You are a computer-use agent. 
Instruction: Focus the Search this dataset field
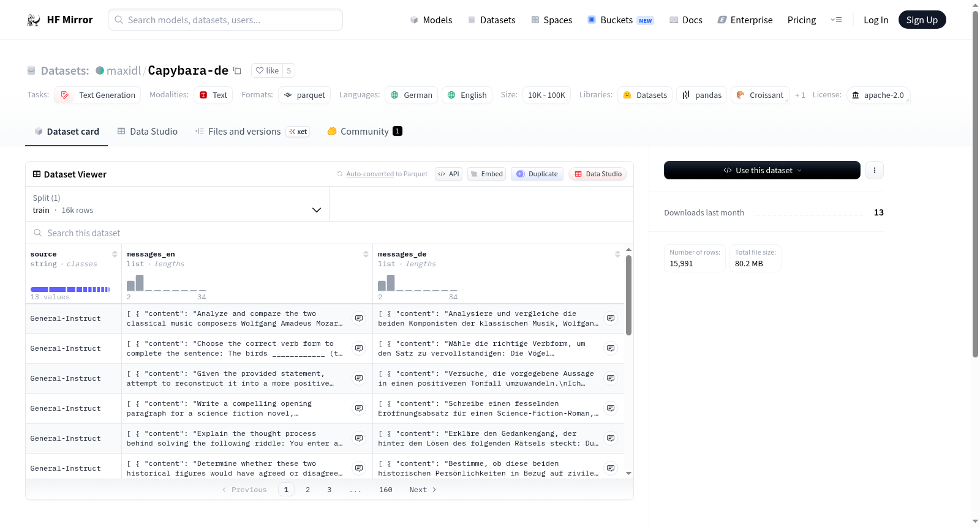coord(330,233)
